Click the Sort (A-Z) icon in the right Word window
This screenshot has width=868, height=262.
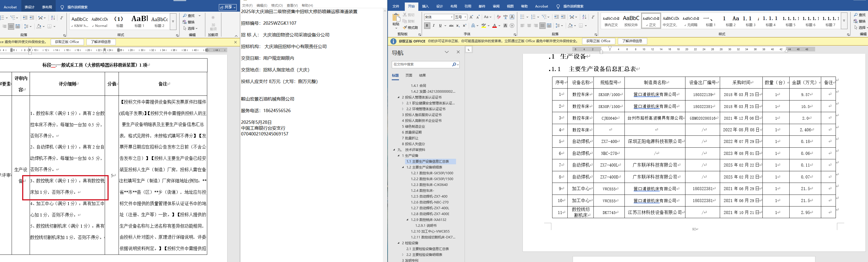coord(584,17)
